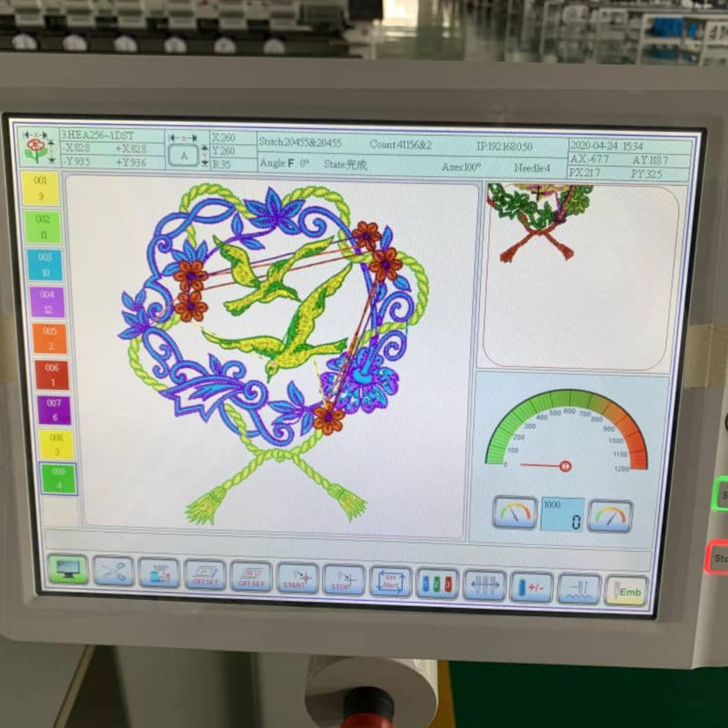Viewport: 728px width, 728px height.
Task: Click the PX 21.7 coordinate
Action: pos(585,173)
